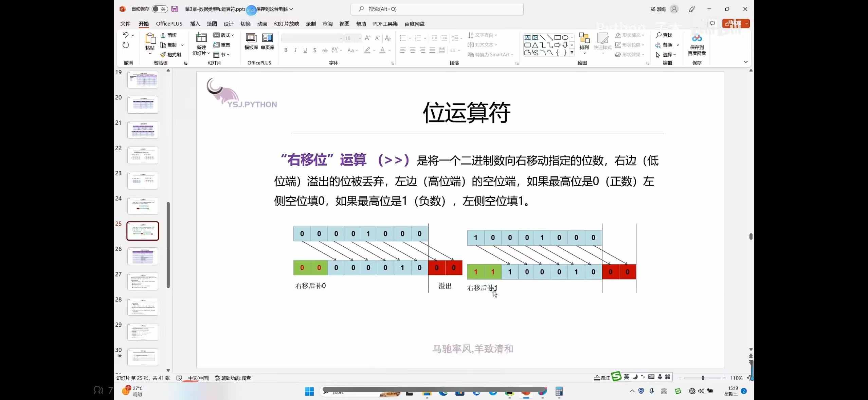Toggle the Notes pane in status bar
This screenshot has height=400, width=868.
coord(602,378)
